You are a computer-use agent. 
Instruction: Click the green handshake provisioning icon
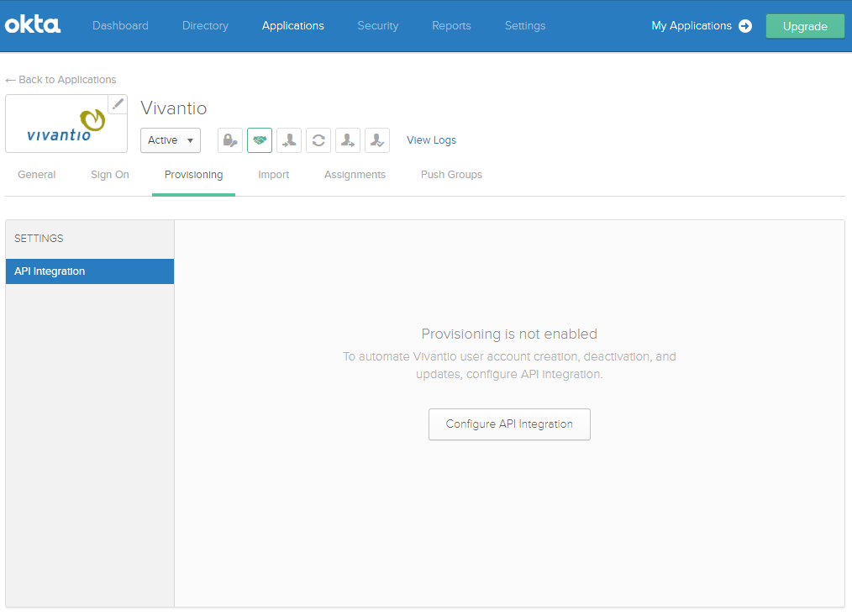pyautogui.click(x=260, y=140)
